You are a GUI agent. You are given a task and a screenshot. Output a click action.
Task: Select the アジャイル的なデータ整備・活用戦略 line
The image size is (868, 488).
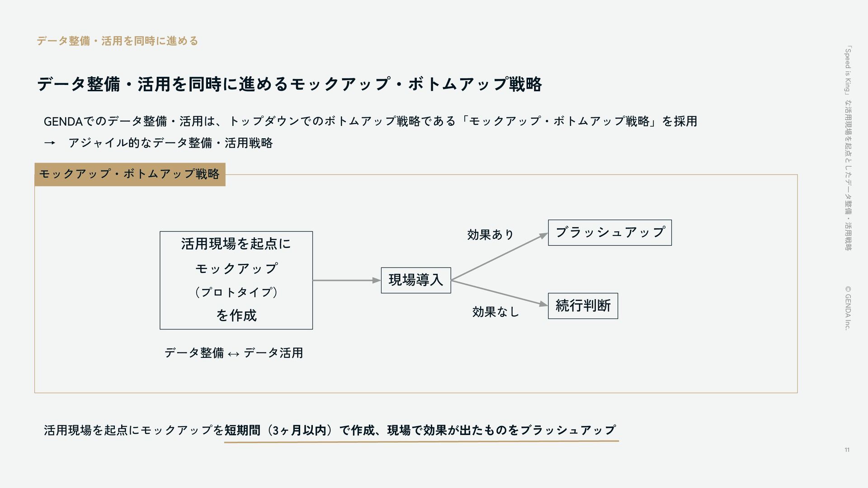coord(170,143)
